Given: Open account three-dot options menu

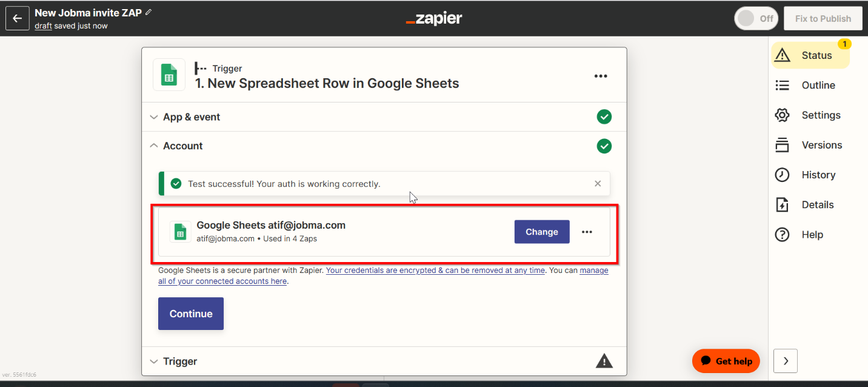Looking at the screenshot, I should pos(587,232).
